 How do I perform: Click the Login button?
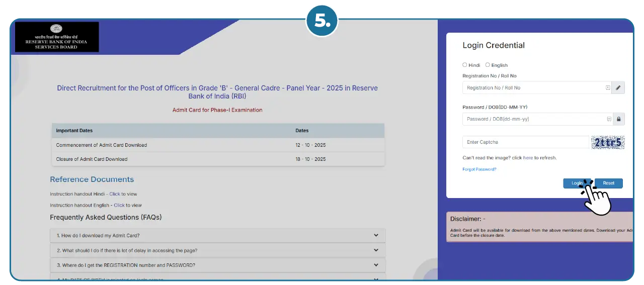tap(578, 183)
